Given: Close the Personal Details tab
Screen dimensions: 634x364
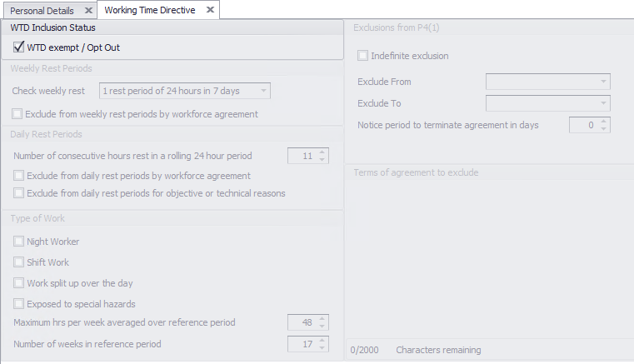Looking at the screenshot, I should pyautogui.click(x=88, y=11).
